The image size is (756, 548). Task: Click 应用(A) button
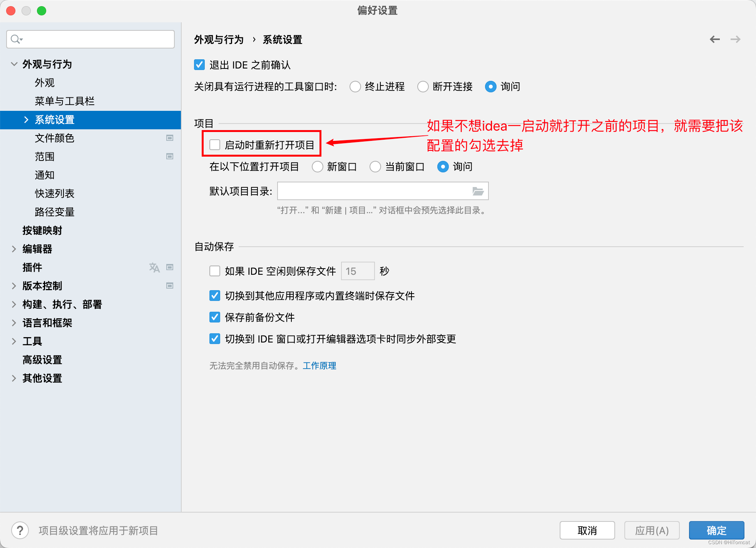[652, 531]
